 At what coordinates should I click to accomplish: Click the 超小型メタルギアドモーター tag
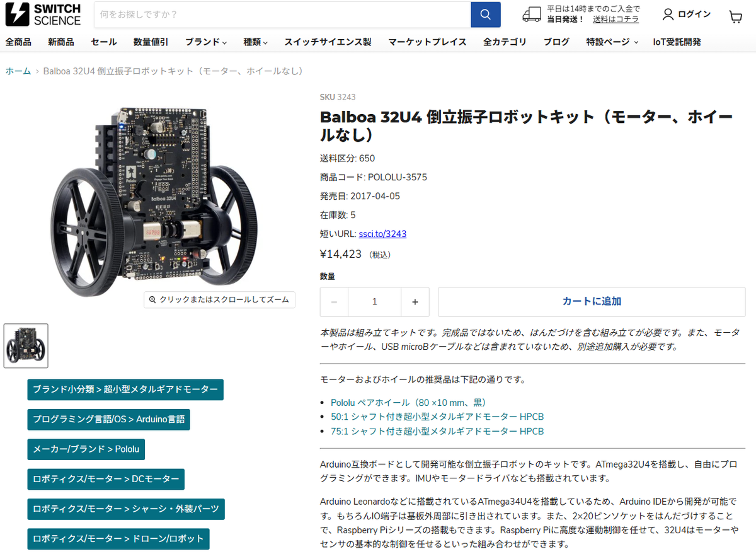[125, 390]
